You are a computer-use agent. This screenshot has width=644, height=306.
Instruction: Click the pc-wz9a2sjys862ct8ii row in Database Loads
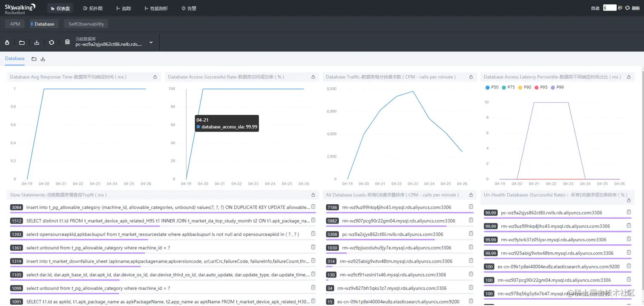399,235
